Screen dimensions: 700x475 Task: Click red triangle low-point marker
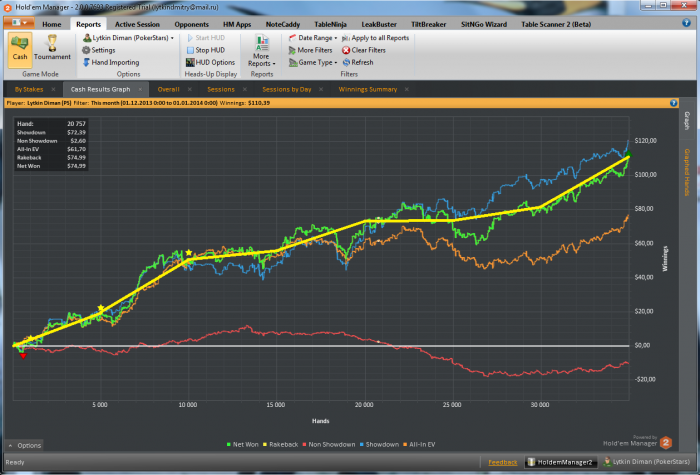[23, 356]
